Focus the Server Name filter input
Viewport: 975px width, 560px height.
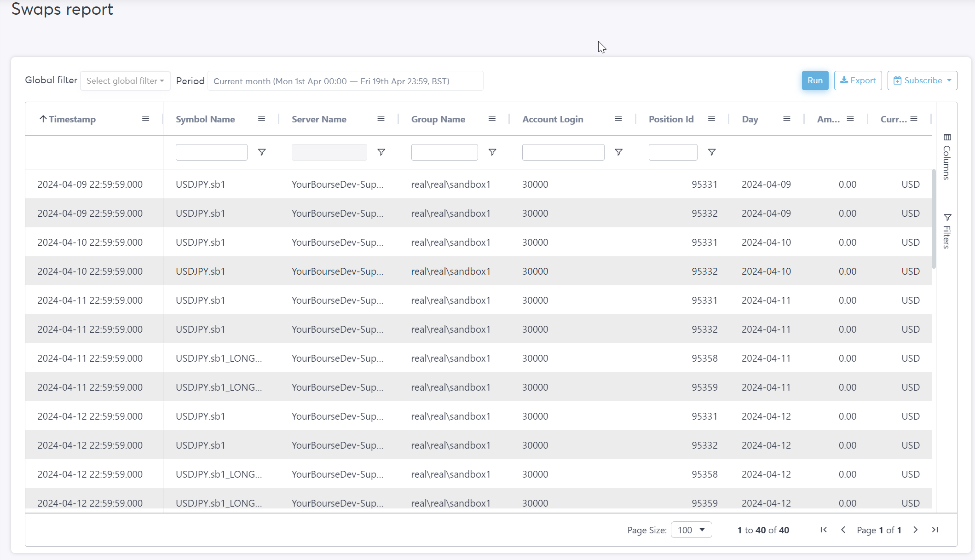pyautogui.click(x=329, y=152)
